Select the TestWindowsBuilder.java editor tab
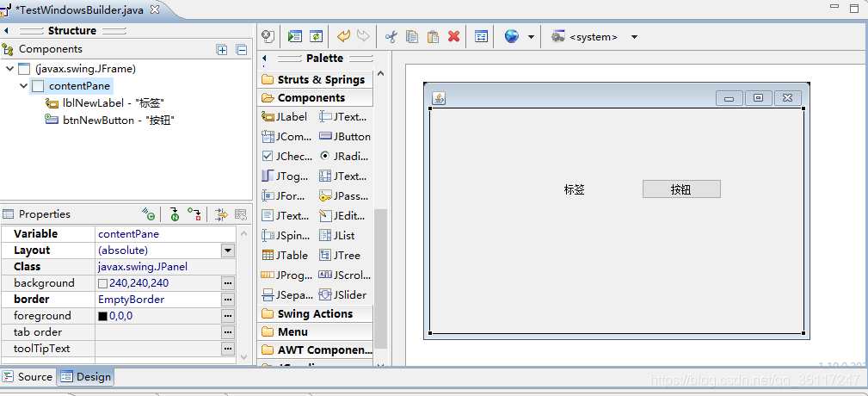Screen dimensions: 868x396 [82, 9]
